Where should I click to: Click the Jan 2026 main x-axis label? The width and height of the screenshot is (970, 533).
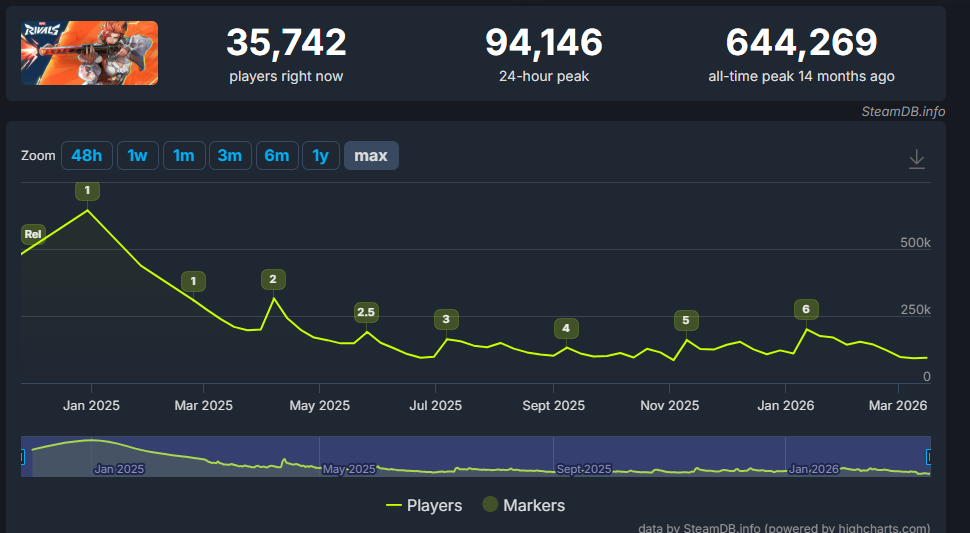(x=786, y=406)
